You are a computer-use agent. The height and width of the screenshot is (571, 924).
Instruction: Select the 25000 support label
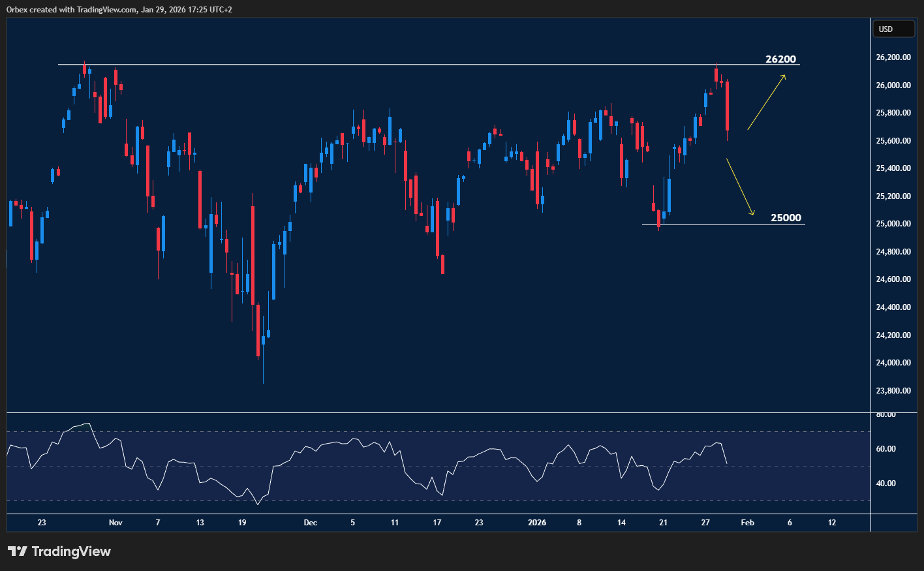[786, 218]
